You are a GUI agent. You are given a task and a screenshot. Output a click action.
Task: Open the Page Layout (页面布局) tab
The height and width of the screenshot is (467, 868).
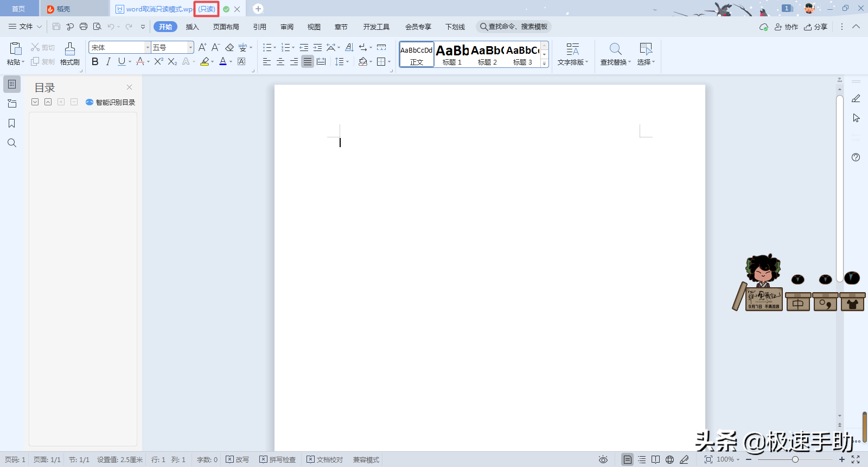(x=226, y=27)
